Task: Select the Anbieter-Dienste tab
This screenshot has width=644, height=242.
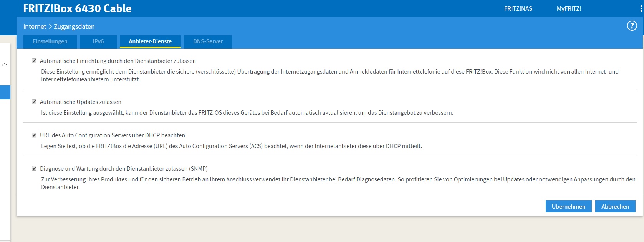Action: (x=150, y=41)
